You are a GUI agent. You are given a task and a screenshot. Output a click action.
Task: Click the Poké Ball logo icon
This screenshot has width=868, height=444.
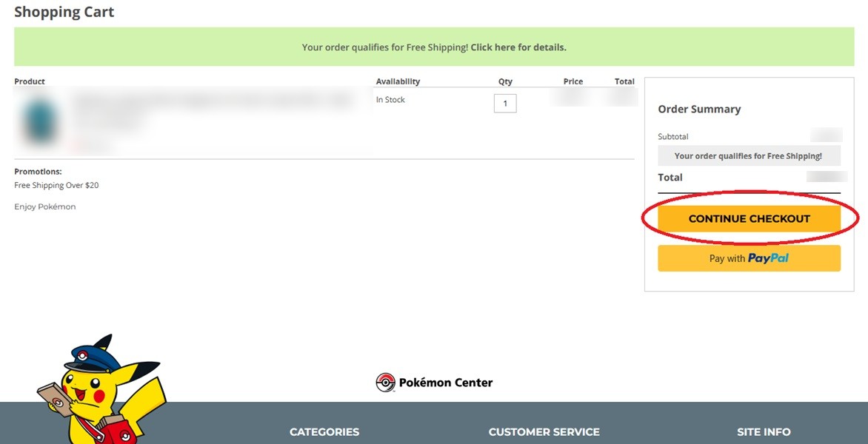point(385,383)
